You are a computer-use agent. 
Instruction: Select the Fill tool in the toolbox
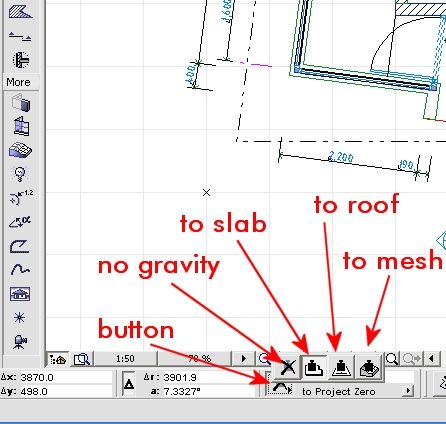tap(20, 11)
